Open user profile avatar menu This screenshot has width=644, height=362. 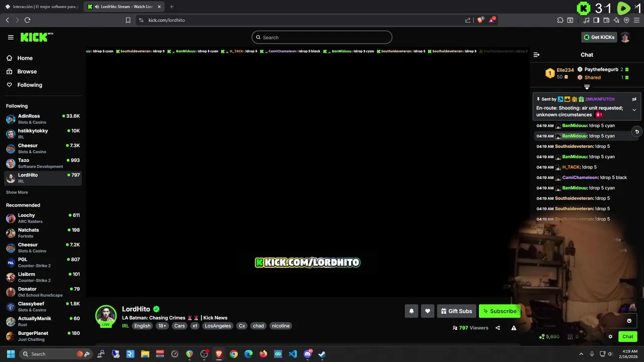[625, 37]
